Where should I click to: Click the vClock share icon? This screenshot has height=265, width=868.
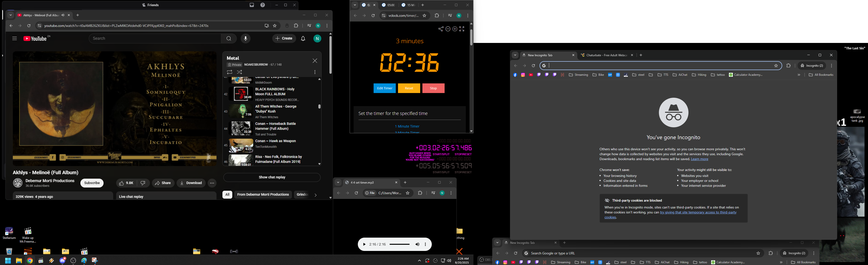(x=440, y=29)
